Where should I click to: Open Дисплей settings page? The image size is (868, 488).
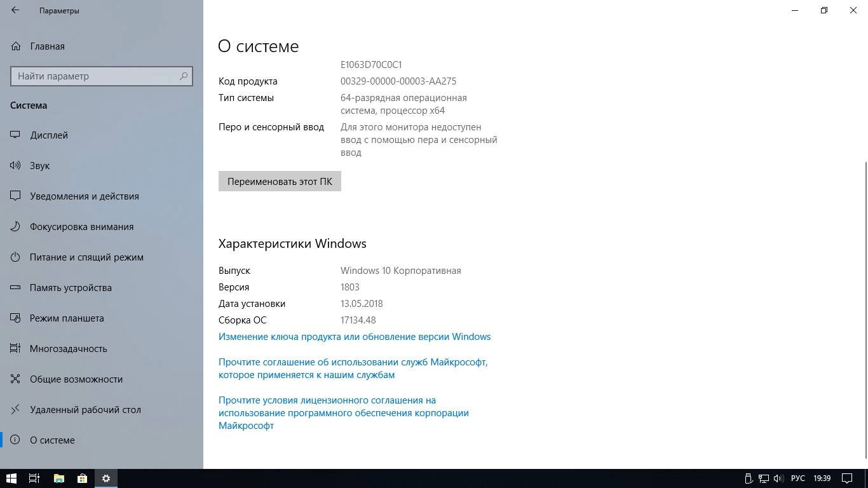(x=102, y=135)
